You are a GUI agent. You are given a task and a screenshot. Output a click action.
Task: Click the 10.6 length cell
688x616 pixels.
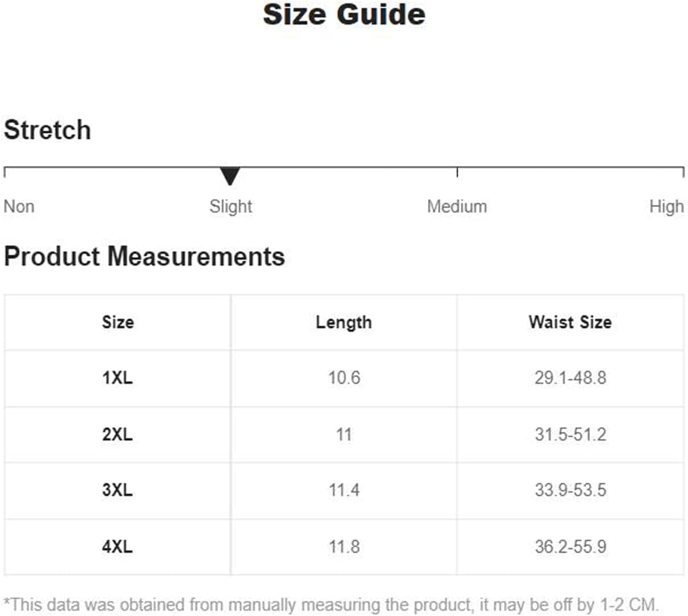pos(344,378)
